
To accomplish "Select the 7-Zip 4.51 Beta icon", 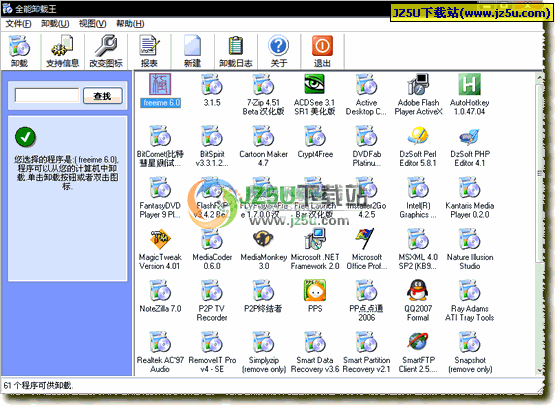I will 263,84.
